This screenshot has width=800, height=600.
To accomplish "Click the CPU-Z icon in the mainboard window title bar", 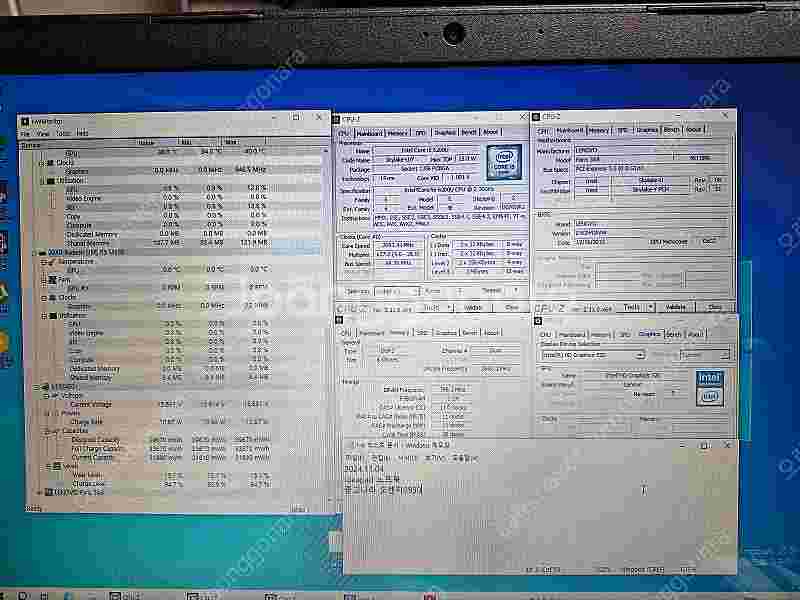I will [x=536, y=117].
